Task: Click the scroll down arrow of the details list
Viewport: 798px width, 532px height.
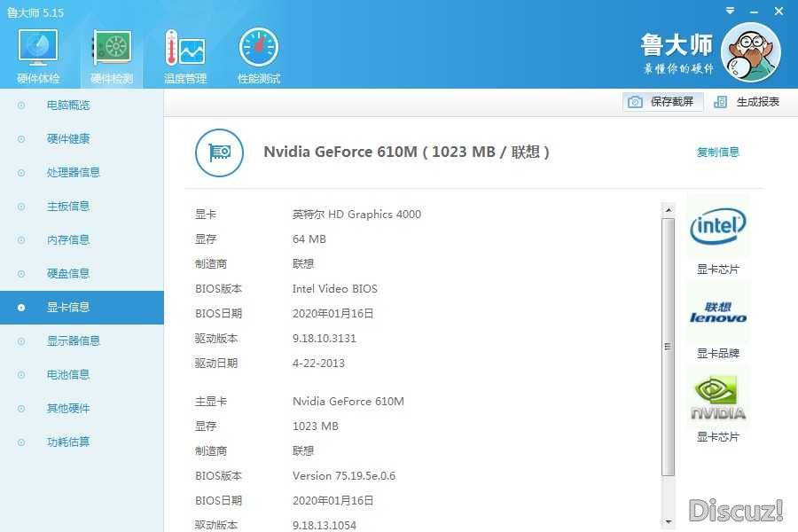Action: [669, 522]
